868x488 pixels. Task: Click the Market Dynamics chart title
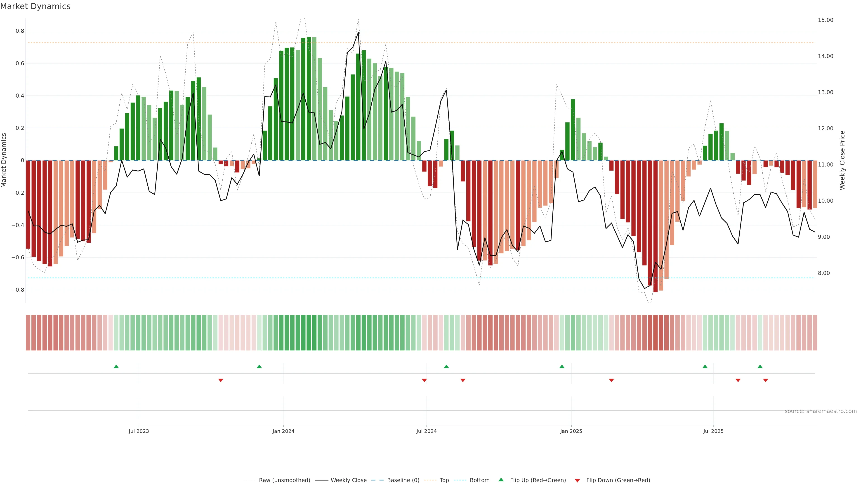(x=35, y=6)
